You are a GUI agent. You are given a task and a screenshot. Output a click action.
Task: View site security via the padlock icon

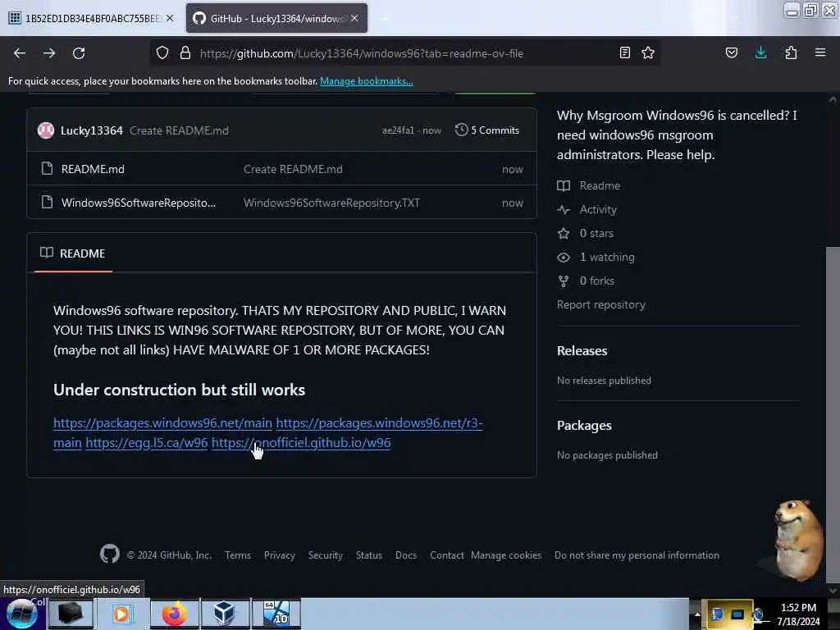[185, 53]
